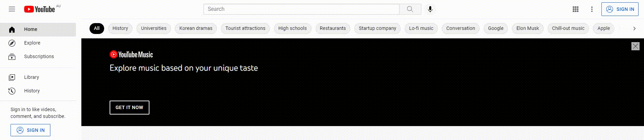The image size is (644, 140).
Task: Open Library label in sidebar
Action: (x=31, y=77)
